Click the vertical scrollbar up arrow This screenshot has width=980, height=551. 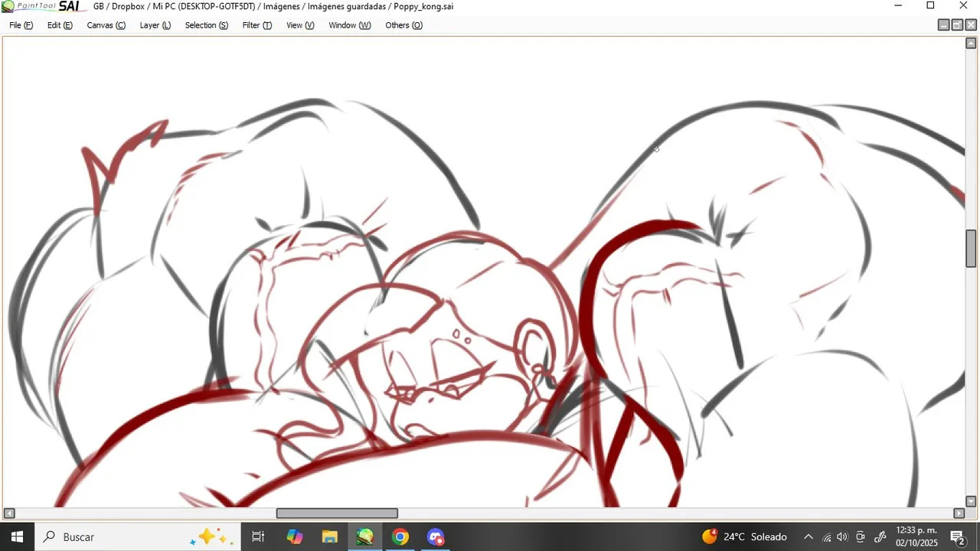[x=971, y=43]
